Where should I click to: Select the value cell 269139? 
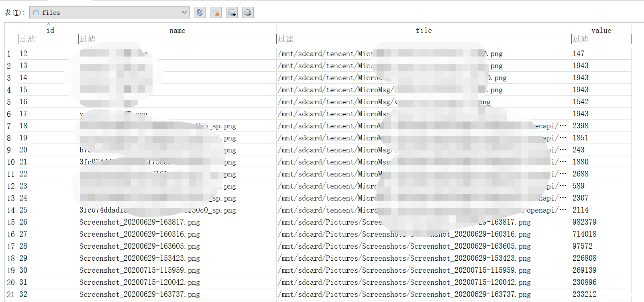tap(601, 270)
